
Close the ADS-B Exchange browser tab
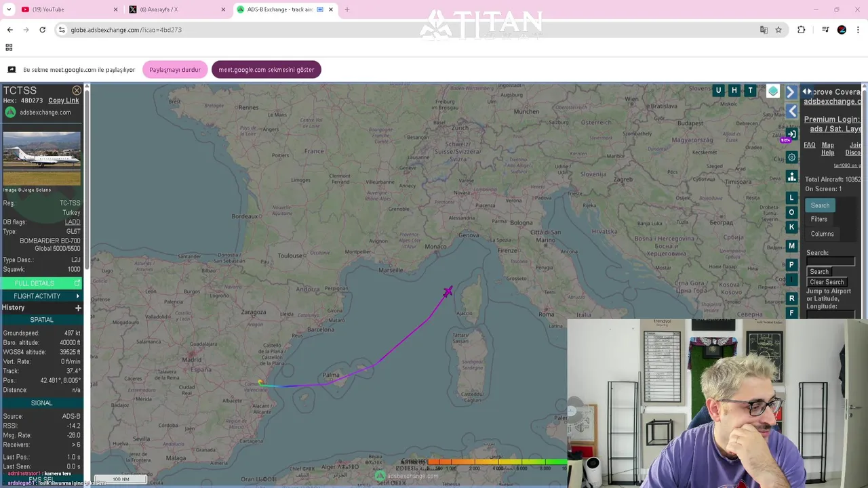pyautogui.click(x=331, y=9)
